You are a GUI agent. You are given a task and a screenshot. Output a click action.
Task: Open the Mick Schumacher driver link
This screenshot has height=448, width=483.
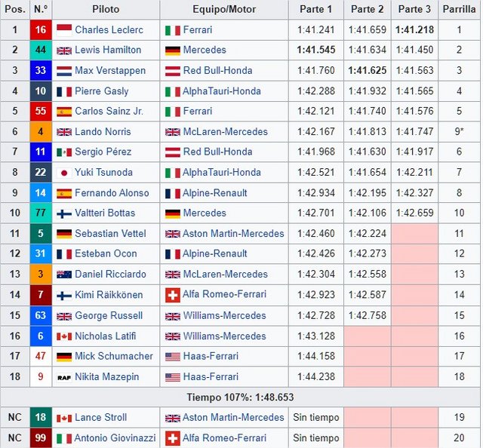tap(114, 356)
